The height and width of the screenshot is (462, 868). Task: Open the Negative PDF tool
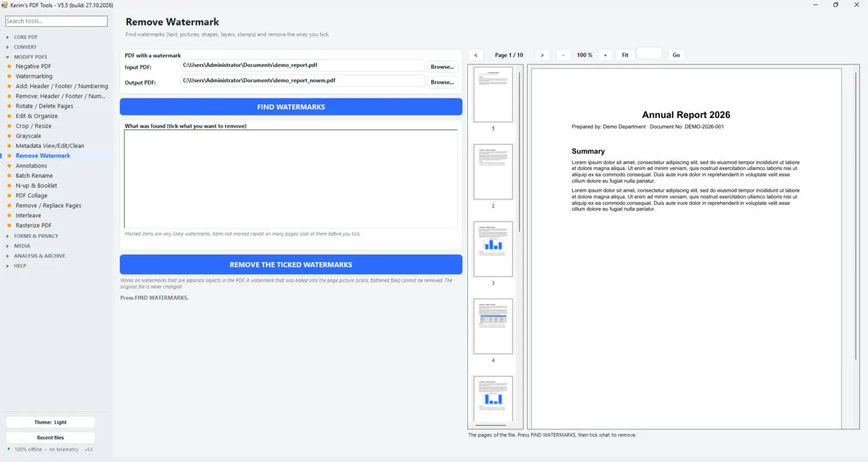pyautogui.click(x=33, y=66)
